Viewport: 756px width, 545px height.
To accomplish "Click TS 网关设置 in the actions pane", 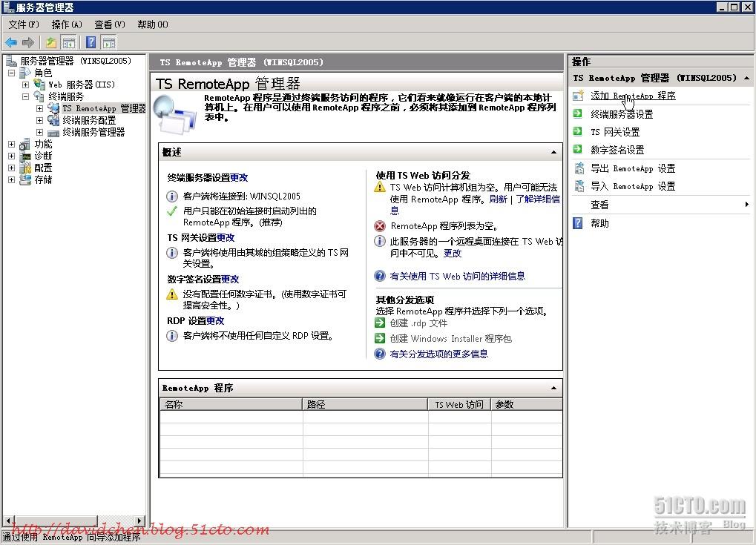I will coord(615,131).
